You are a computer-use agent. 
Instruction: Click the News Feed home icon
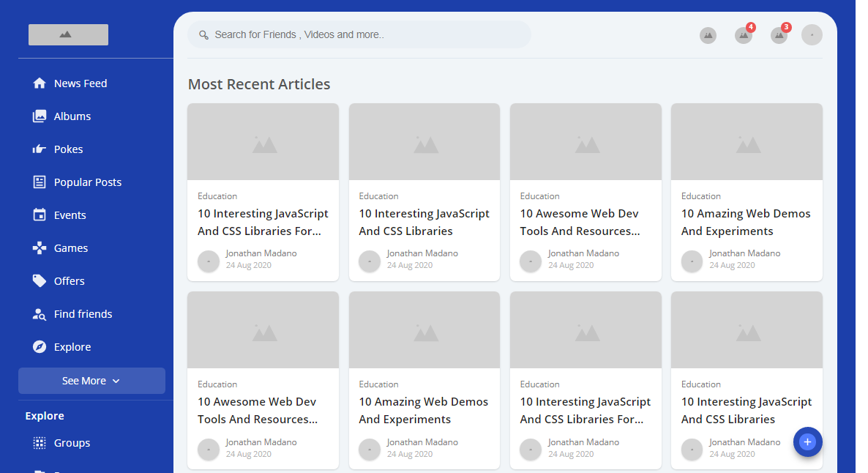coord(40,83)
